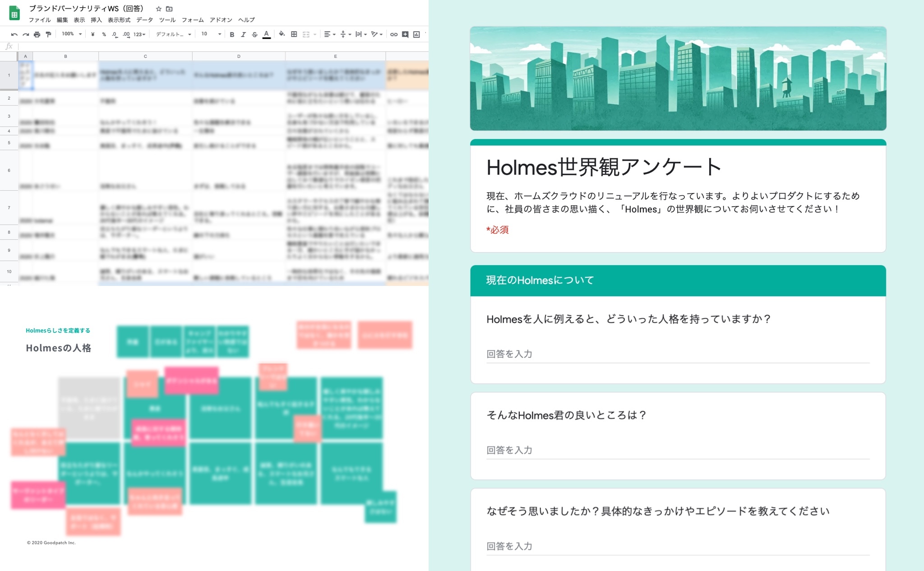Image resolution: width=924 pixels, height=571 pixels.
Task: Select row 6 header
Action: tap(9, 170)
